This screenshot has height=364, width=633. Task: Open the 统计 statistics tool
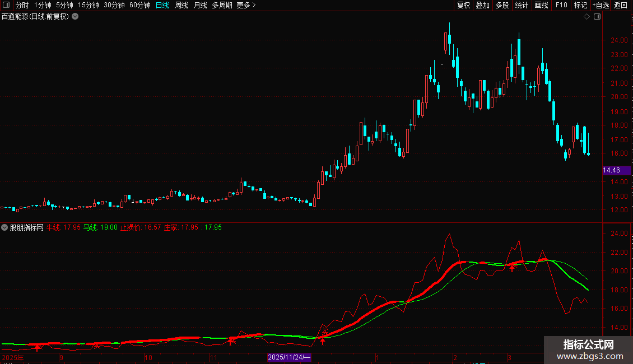[x=522, y=5]
